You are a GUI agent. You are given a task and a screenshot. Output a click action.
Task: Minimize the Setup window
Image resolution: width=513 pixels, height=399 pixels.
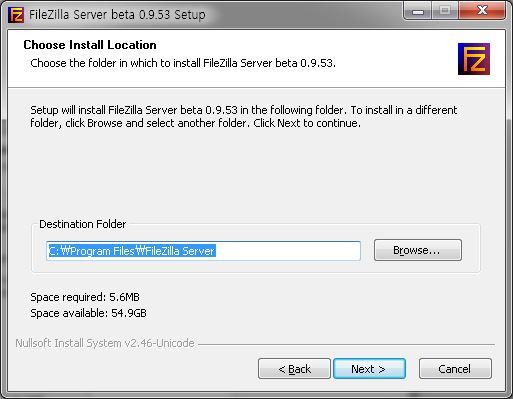point(418,12)
